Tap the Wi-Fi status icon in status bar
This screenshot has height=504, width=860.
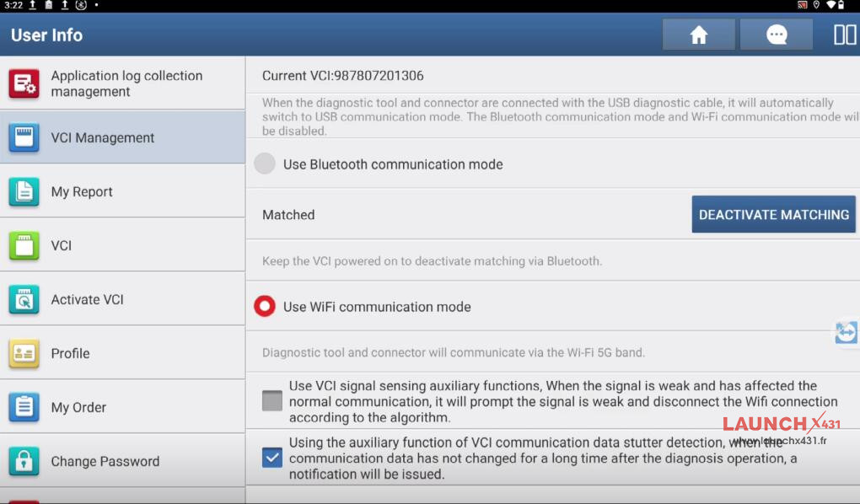coord(830,5)
